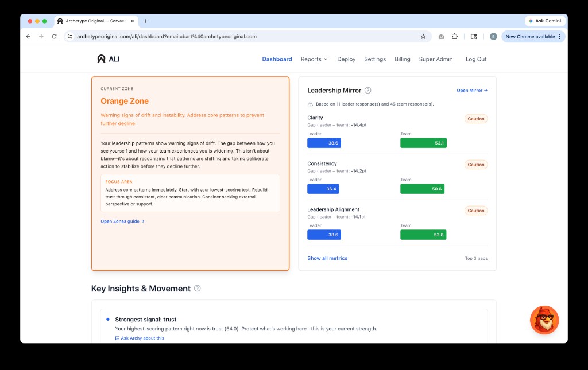Click the Clarity gap value -14.4pt

(x=358, y=125)
